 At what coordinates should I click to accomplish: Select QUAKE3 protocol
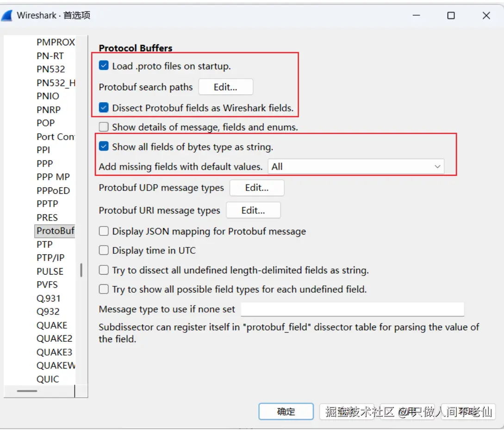(55, 352)
